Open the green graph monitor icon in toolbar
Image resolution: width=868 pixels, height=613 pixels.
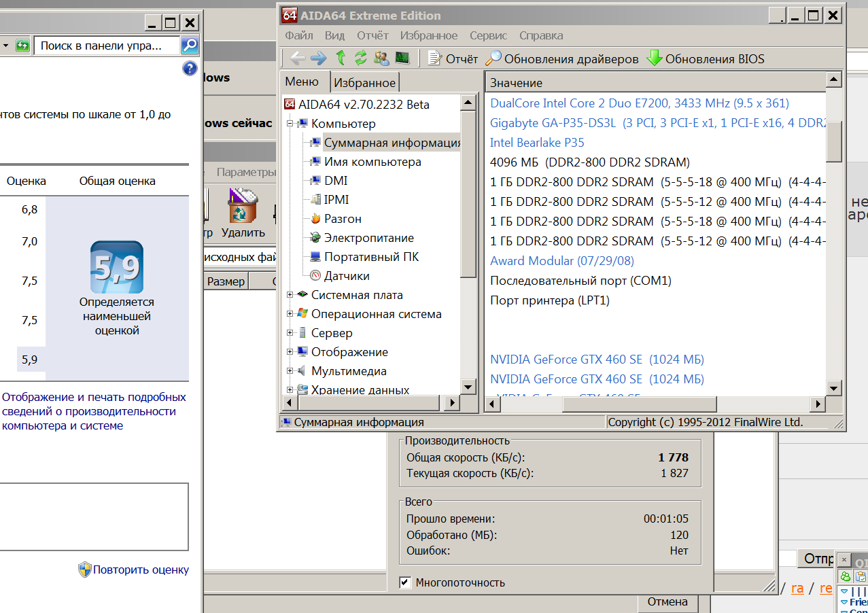click(x=402, y=58)
